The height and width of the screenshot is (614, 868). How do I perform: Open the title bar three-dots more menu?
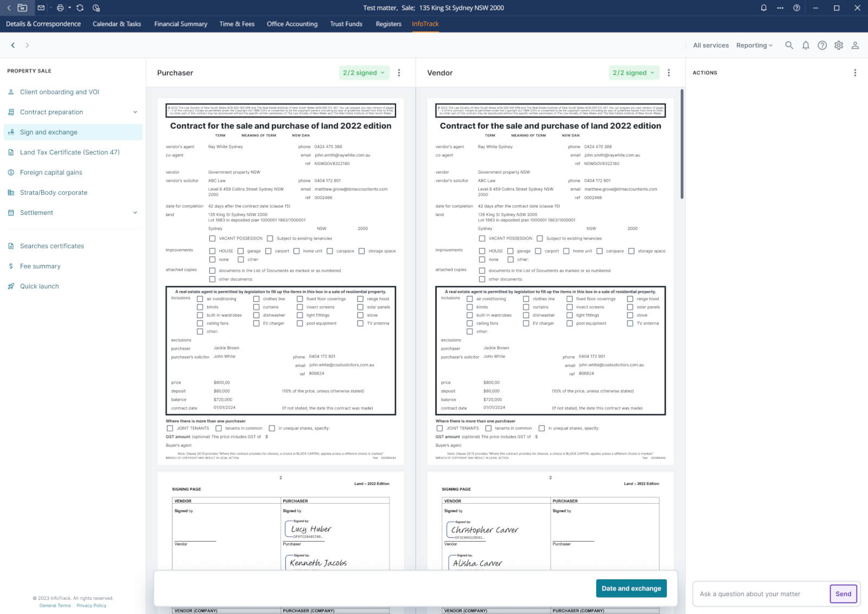(780, 8)
